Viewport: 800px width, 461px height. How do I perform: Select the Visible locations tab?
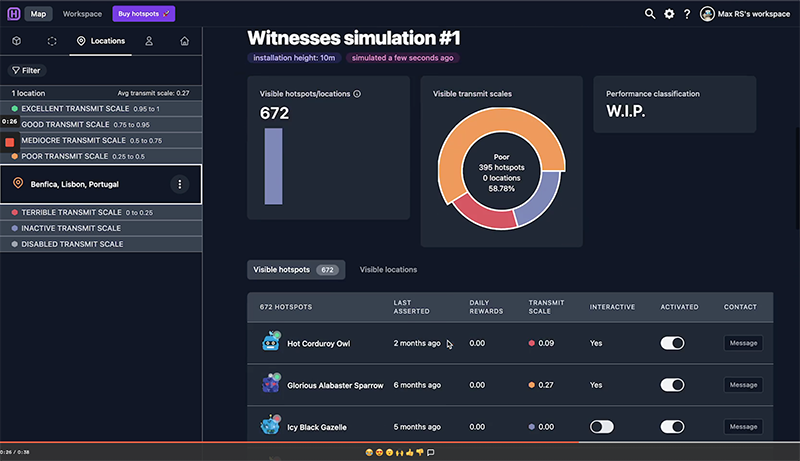(388, 270)
